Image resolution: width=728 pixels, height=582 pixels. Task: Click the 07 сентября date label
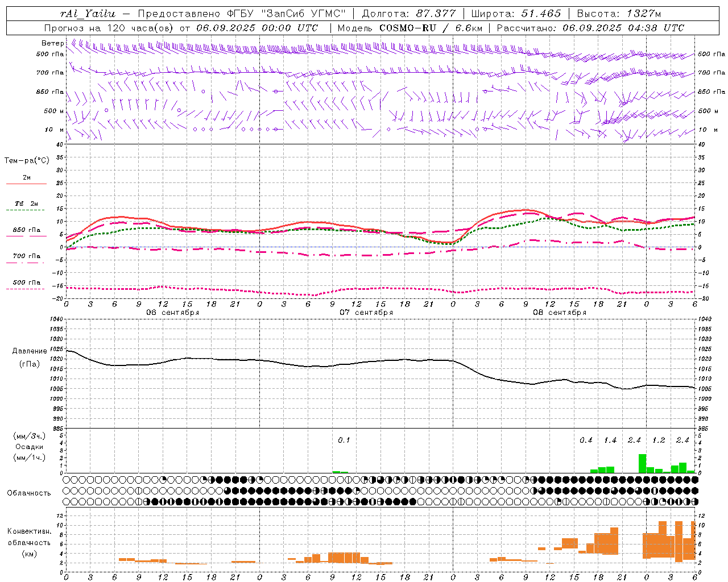(x=366, y=313)
